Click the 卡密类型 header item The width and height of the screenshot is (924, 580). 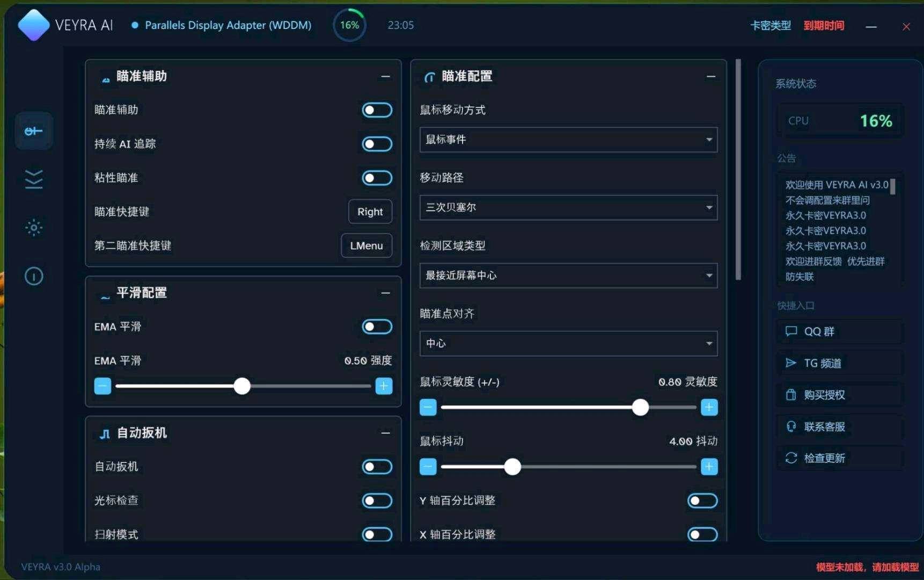point(771,25)
